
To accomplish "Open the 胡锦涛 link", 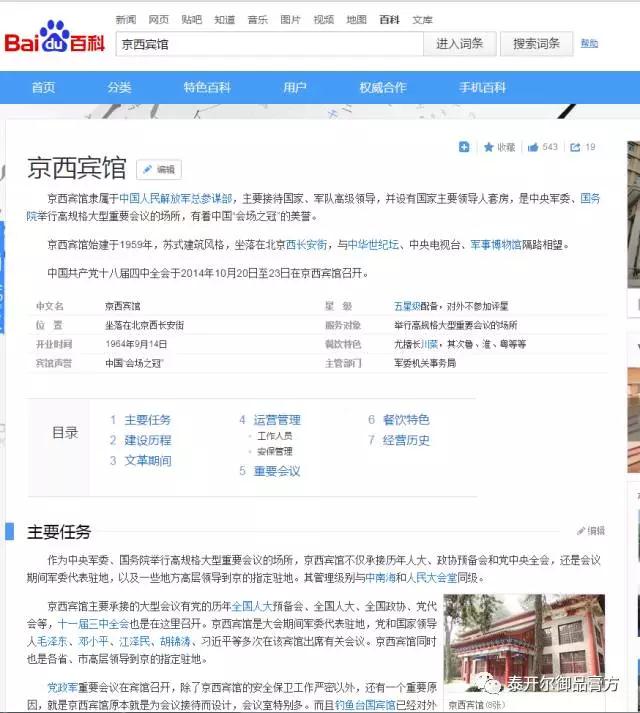I will click(176, 641).
